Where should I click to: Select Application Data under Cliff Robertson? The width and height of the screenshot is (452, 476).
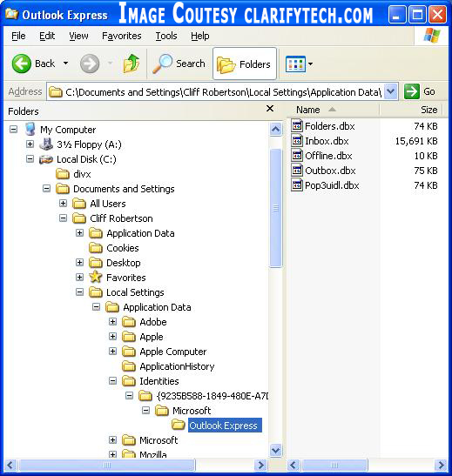click(x=140, y=233)
